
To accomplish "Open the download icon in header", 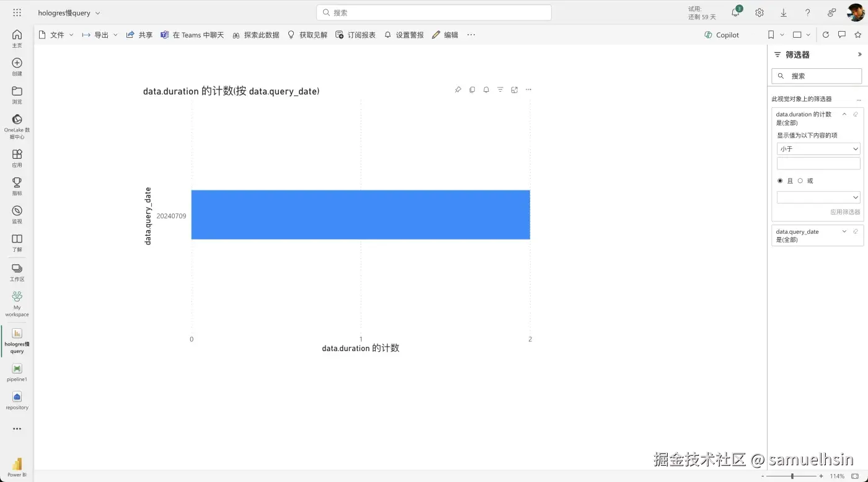I will [x=784, y=12].
